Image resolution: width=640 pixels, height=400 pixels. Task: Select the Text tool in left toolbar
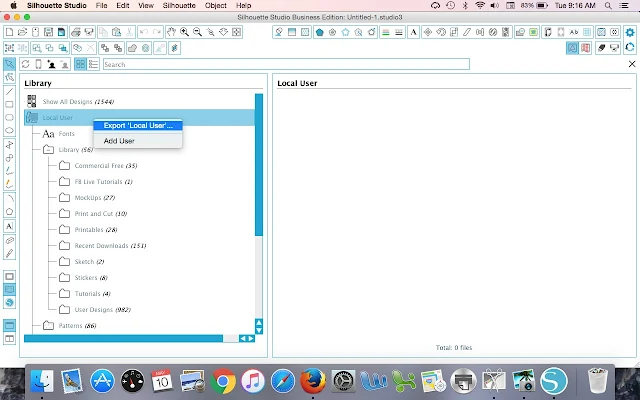(9, 226)
